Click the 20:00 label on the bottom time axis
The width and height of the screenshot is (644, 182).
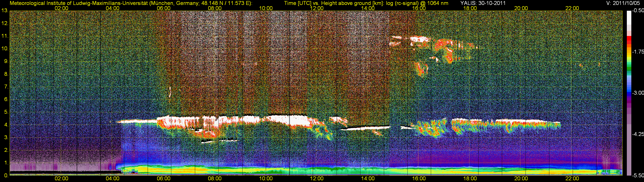point(521,179)
